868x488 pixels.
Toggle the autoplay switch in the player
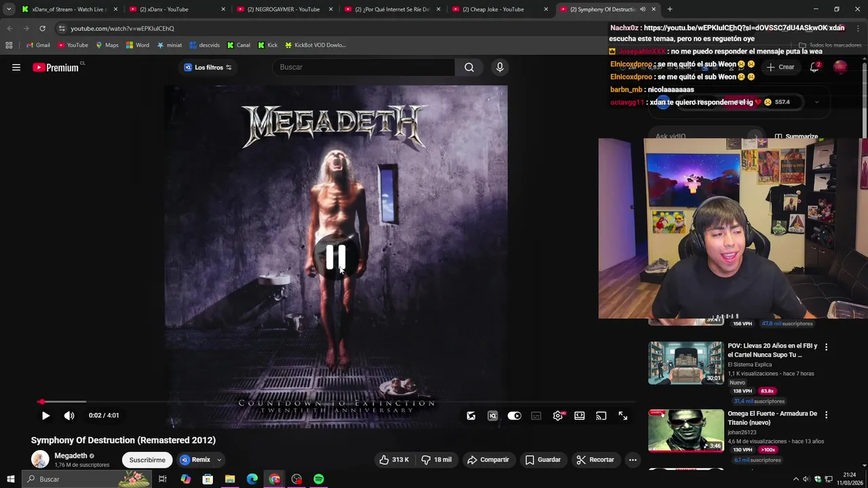pos(515,415)
